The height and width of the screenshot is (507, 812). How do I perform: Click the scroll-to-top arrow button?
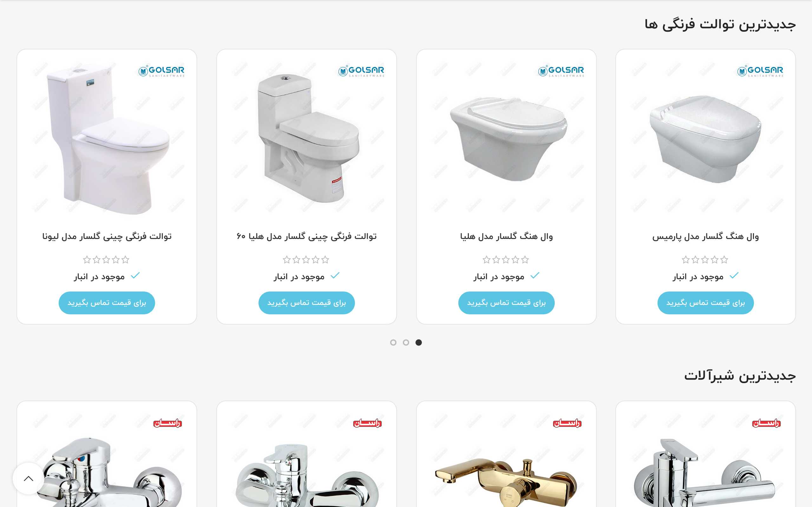tap(29, 478)
